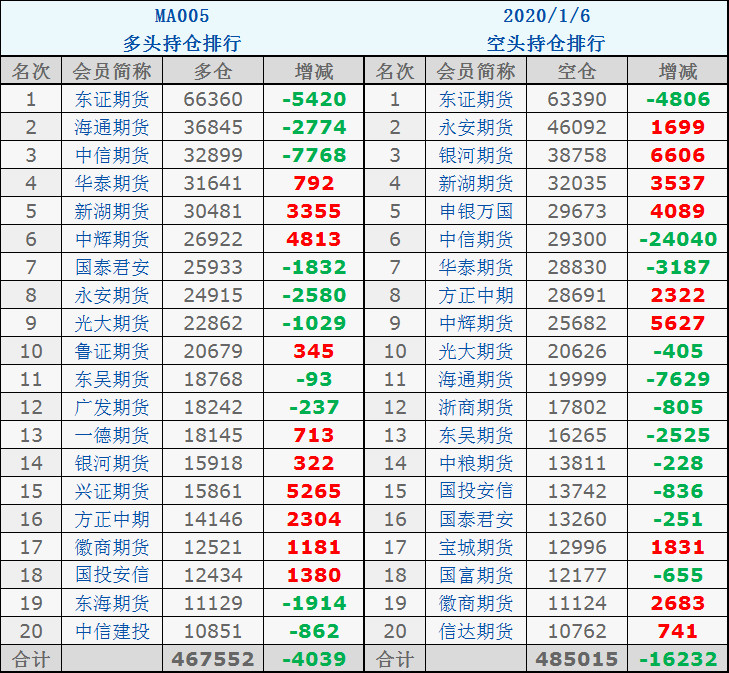Viewport: 729px width, 673px height.
Task: Select the long total change -4039
Action: tap(314, 659)
